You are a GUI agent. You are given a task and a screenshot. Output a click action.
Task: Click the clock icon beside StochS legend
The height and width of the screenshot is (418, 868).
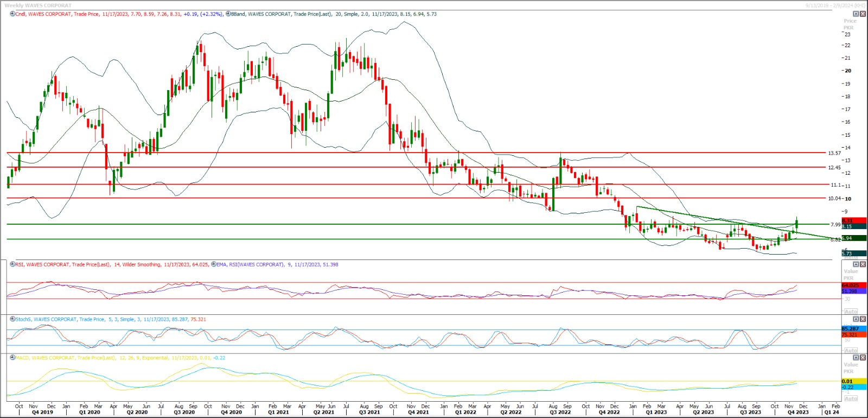[12, 319]
